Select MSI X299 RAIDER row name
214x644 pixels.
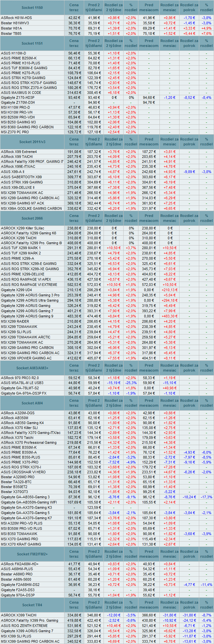click(x=15, y=321)
